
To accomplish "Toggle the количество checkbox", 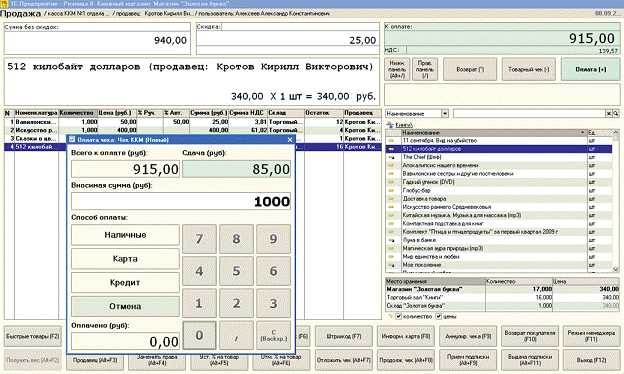I will (x=399, y=317).
